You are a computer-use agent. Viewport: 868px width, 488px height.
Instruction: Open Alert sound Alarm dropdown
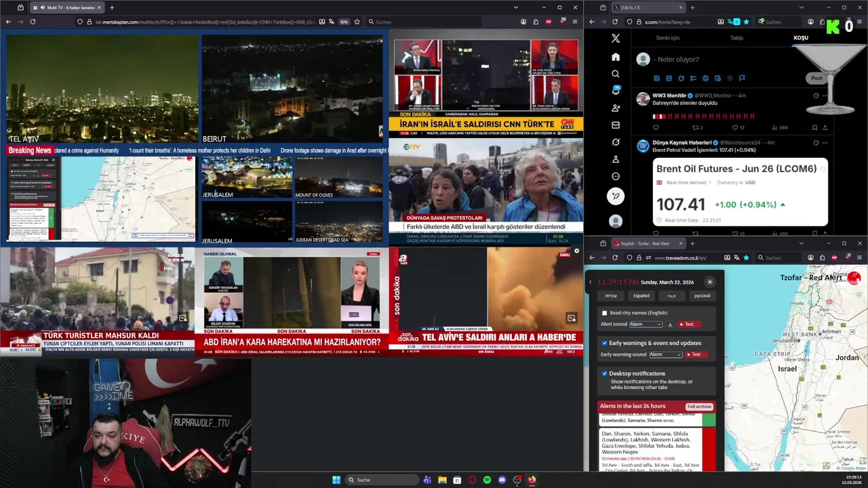(x=646, y=325)
